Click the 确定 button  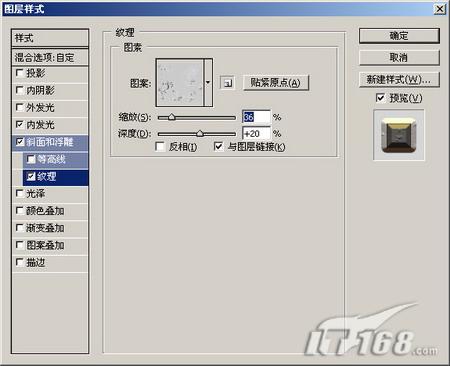click(399, 36)
